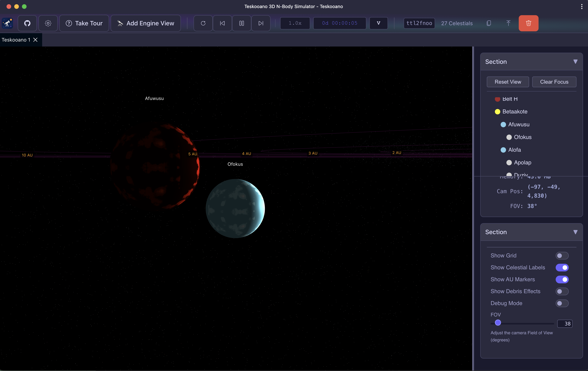Click the blue Ofokus moon in the viewport
Viewport: 588px width, 371px height.
click(235, 209)
